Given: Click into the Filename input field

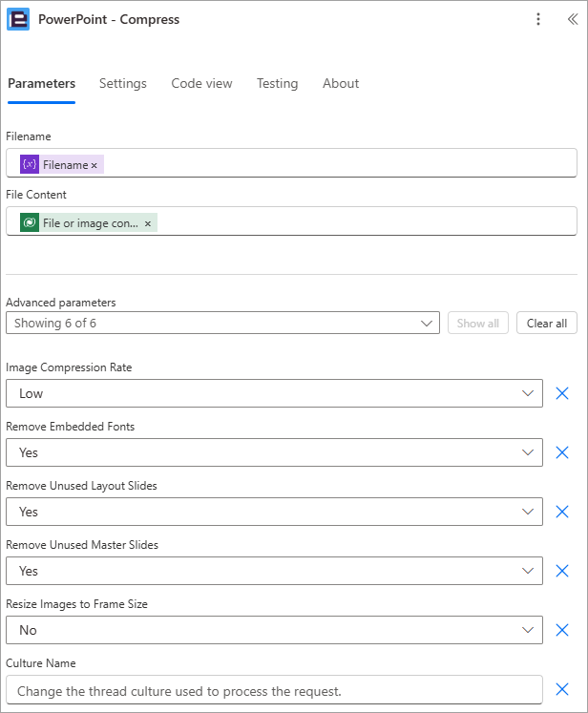Looking at the screenshot, I should [291, 163].
